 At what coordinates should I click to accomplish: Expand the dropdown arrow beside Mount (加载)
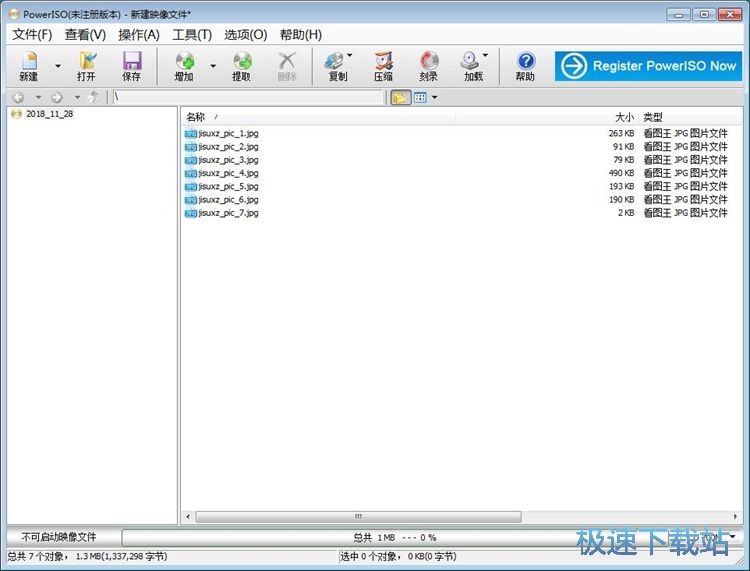coord(485,55)
